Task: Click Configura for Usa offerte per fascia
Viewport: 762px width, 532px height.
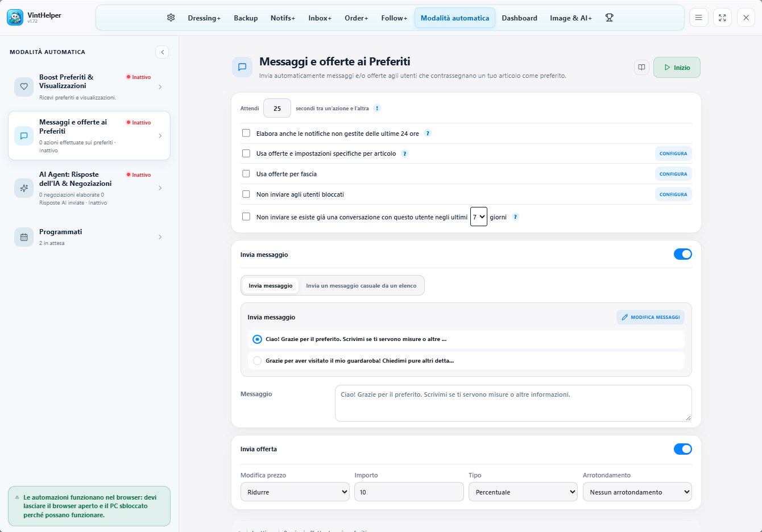Action: 673,174
